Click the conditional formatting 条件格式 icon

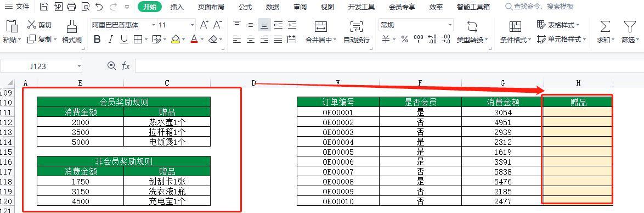pyautogui.click(x=515, y=26)
